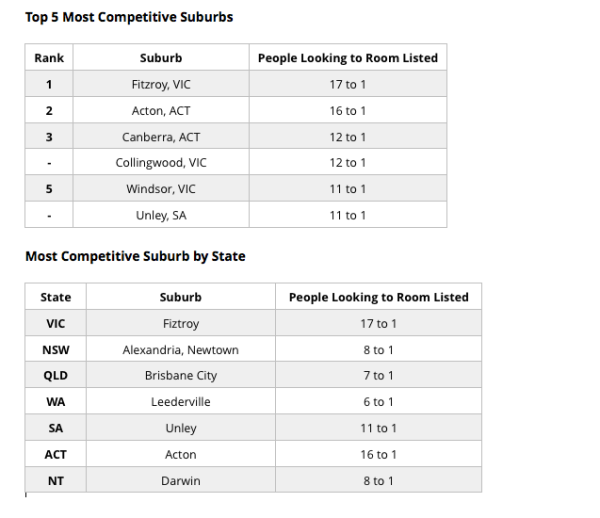Click the Alexandria, Newtown cell
Viewport: 600px width, 518px height.
(181, 350)
